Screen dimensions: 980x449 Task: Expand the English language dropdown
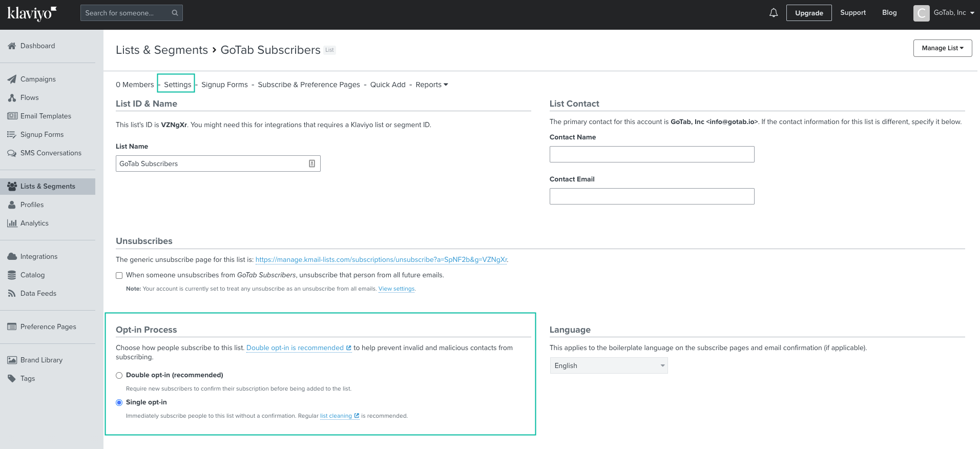click(x=609, y=366)
